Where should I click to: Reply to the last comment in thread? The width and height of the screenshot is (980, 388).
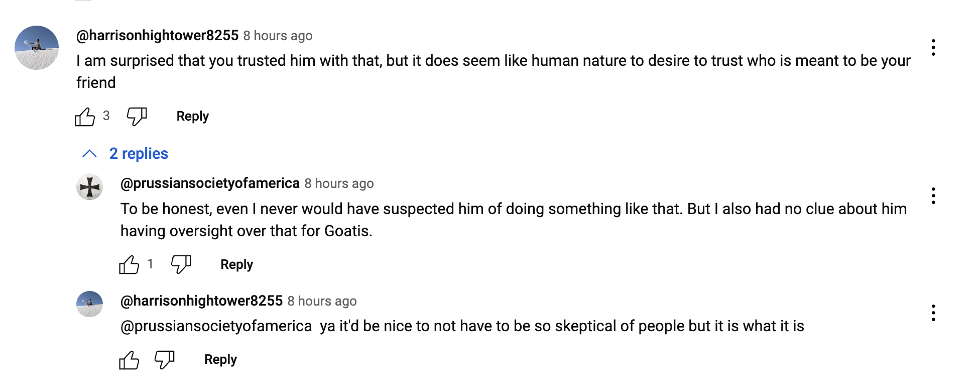(x=220, y=360)
